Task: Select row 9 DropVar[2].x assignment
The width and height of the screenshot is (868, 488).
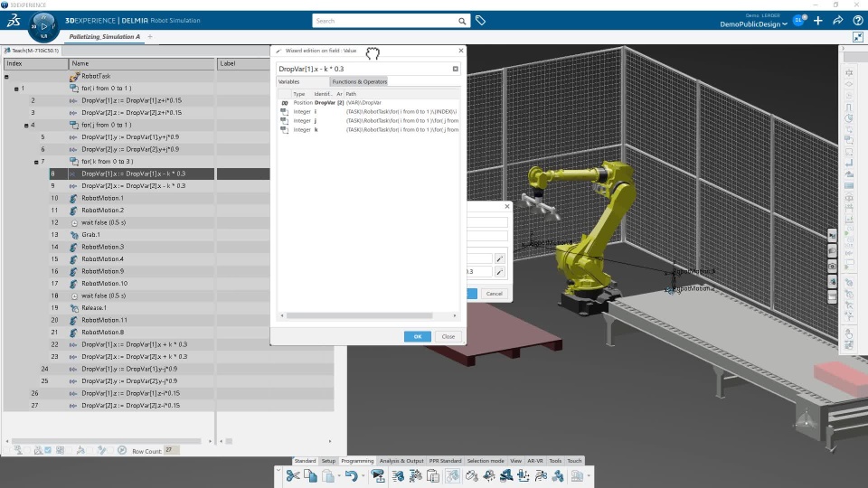Action: coord(137,186)
